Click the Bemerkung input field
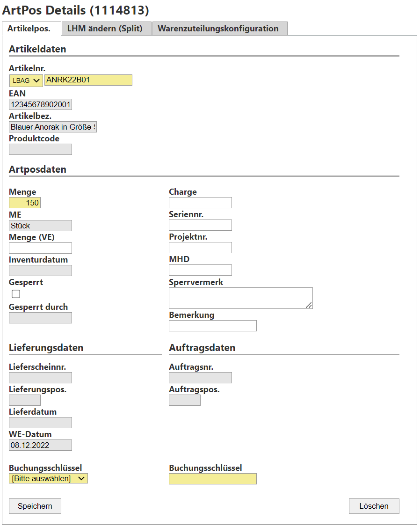 pyautogui.click(x=212, y=326)
